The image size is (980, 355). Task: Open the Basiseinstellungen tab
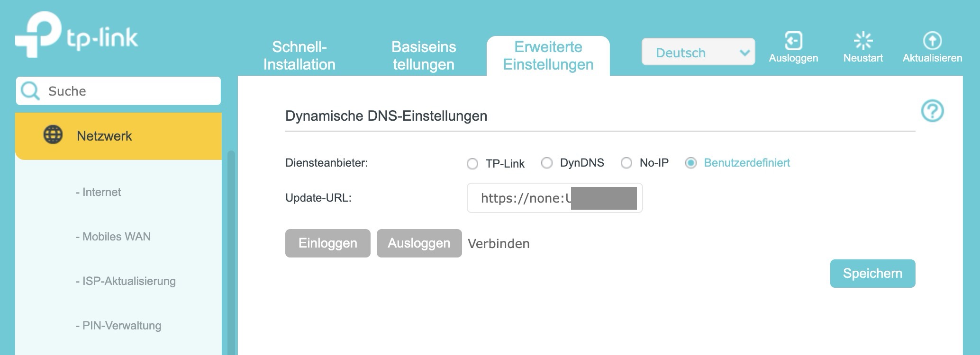[x=424, y=55]
